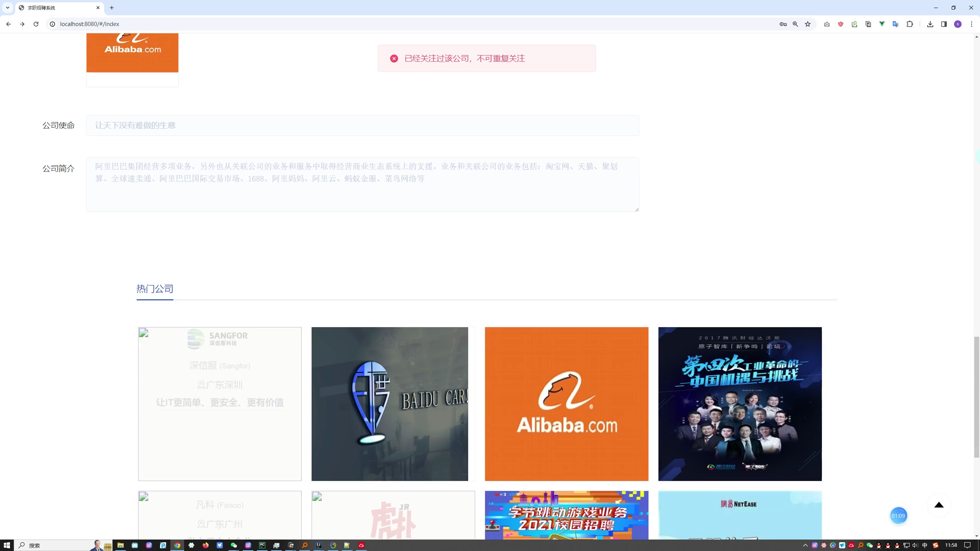Open the Extensions puzzle-piece menu
Screen dimensions: 980x551
point(910,24)
